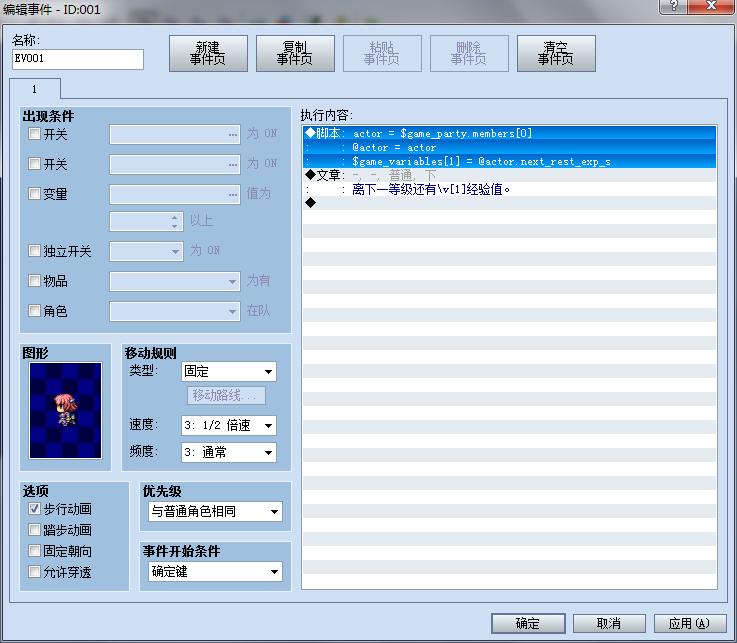This screenshot has height=643, width=737.
Task: Check the 物品 condition checkbox
Action: 34,281
